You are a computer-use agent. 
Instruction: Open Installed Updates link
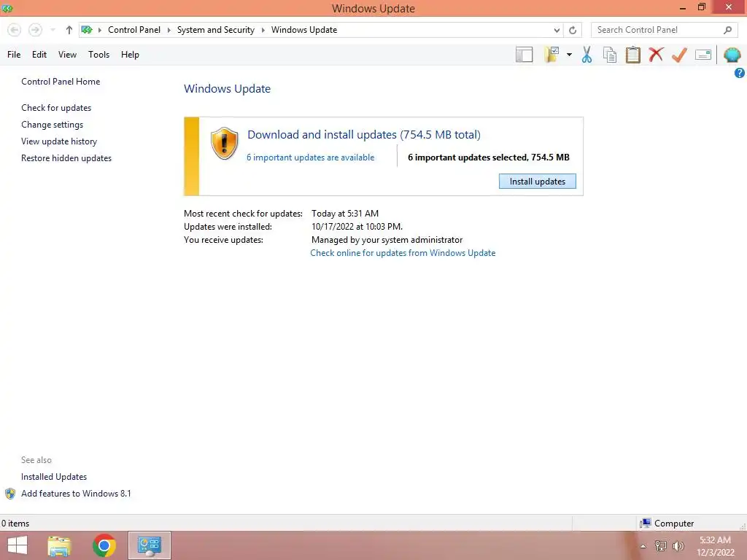pyautogui.click(x=54, y=477)
